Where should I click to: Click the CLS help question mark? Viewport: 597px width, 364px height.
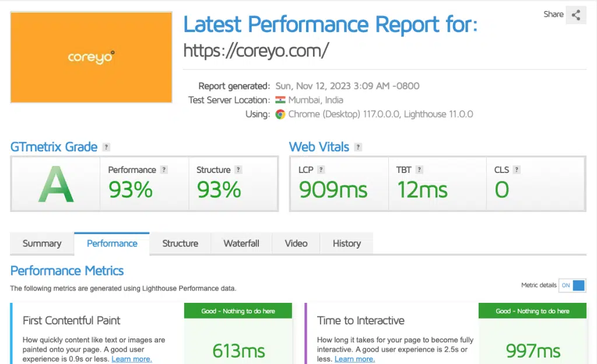coord(517,169)
